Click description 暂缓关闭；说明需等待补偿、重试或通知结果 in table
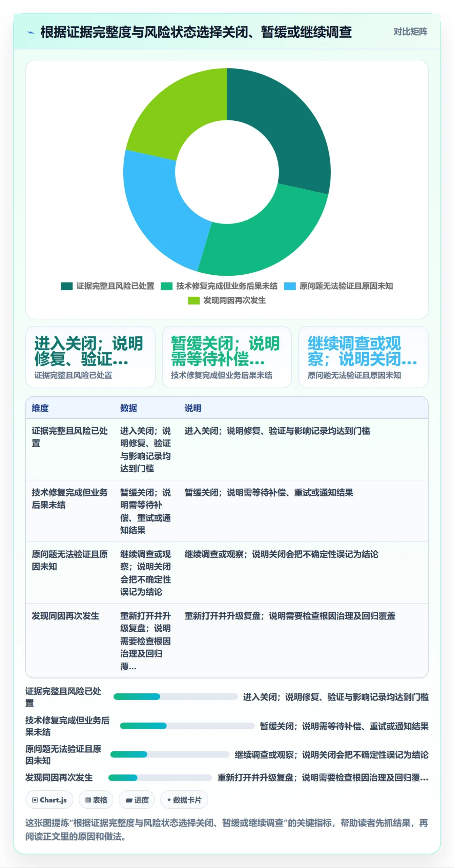 (269, 493)
